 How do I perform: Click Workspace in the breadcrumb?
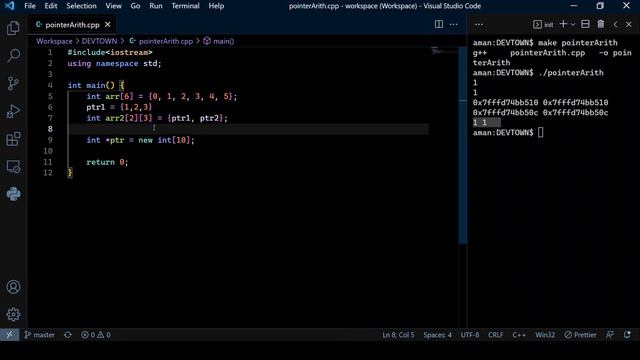[54, 41]
